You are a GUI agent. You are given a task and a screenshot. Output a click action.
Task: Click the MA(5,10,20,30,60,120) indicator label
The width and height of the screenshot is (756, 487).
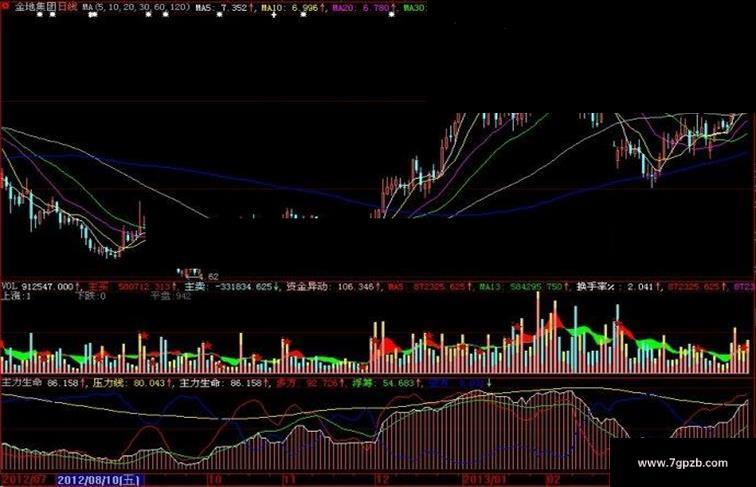pos(136,8)
